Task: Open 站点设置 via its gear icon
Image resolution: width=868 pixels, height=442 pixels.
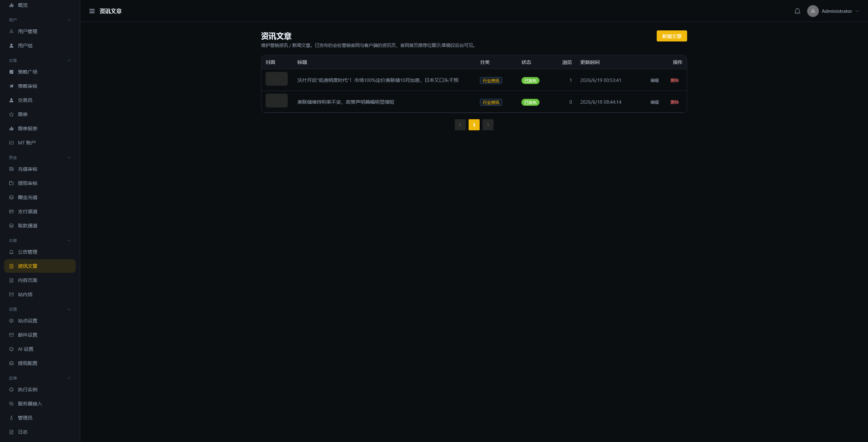Action: (11, 321)
